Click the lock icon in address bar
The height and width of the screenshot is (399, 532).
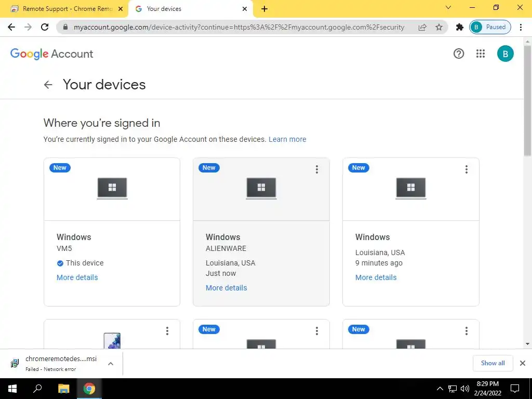point(65,27)
